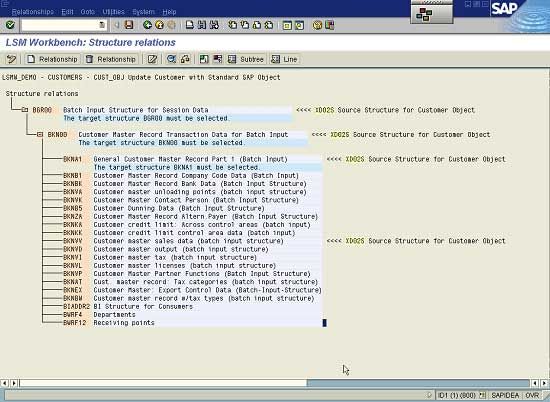Screen dimensions: 550x402
Task: Click the Find binoculars icon
Action: [x=202, y=25]
